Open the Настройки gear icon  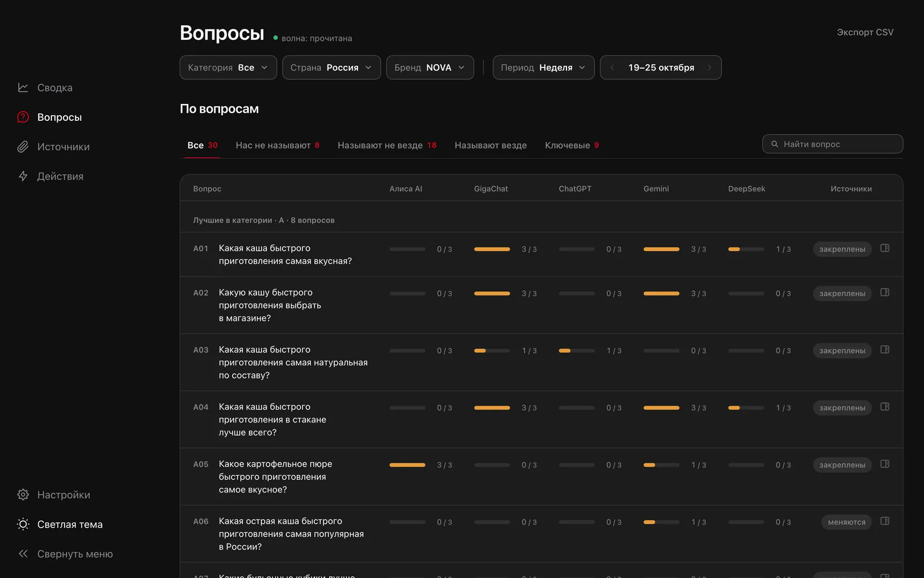(23, 495)
